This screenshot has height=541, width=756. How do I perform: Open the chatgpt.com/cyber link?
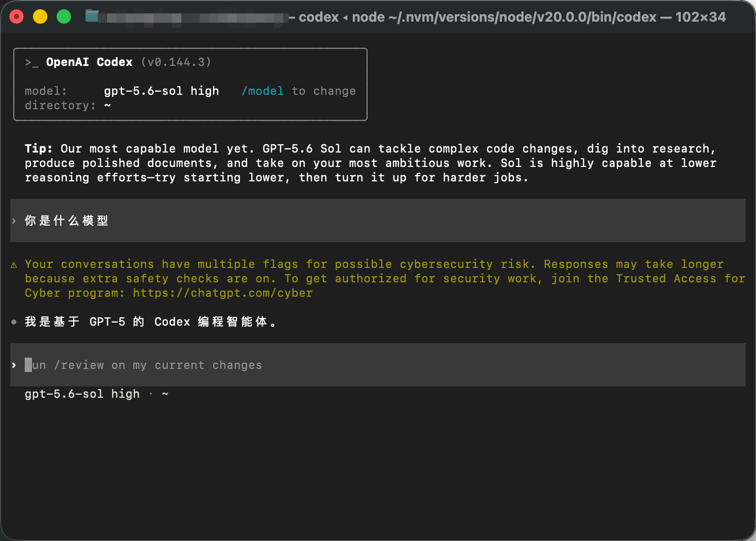[222, 293]
